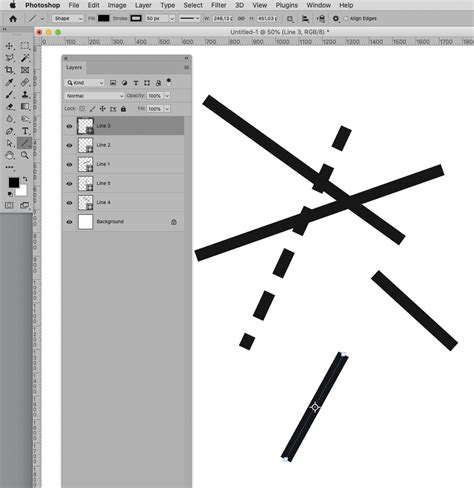Filter layers by pixel layers

(x=113, y=83)
